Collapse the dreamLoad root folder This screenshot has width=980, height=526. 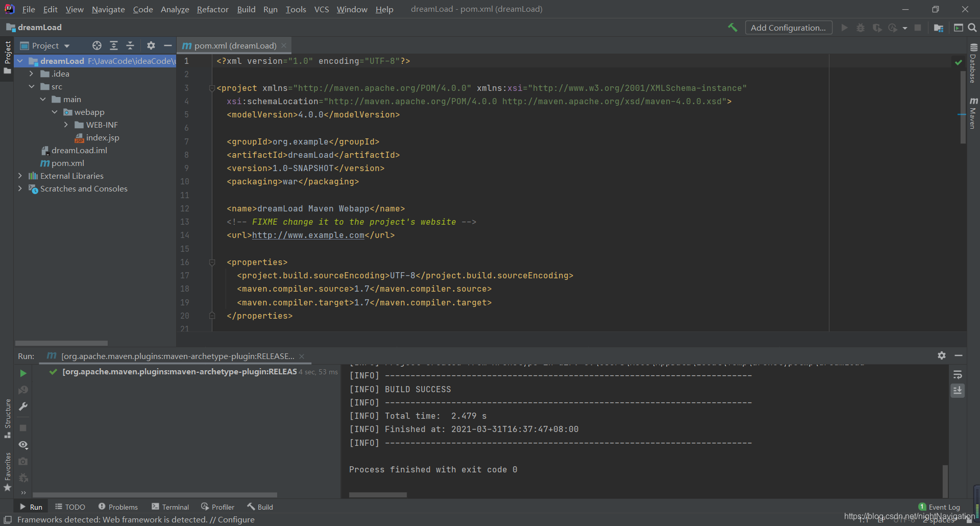[20, 61]
